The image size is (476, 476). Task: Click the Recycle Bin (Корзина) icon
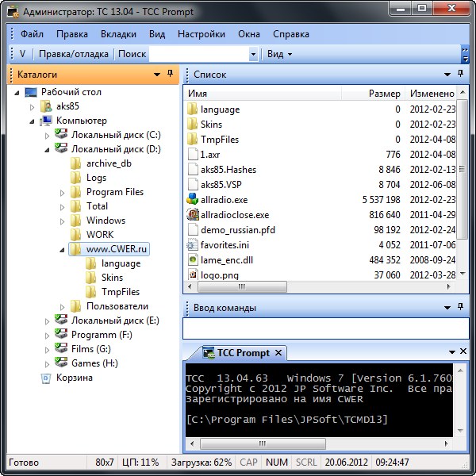tap(46, 378)
